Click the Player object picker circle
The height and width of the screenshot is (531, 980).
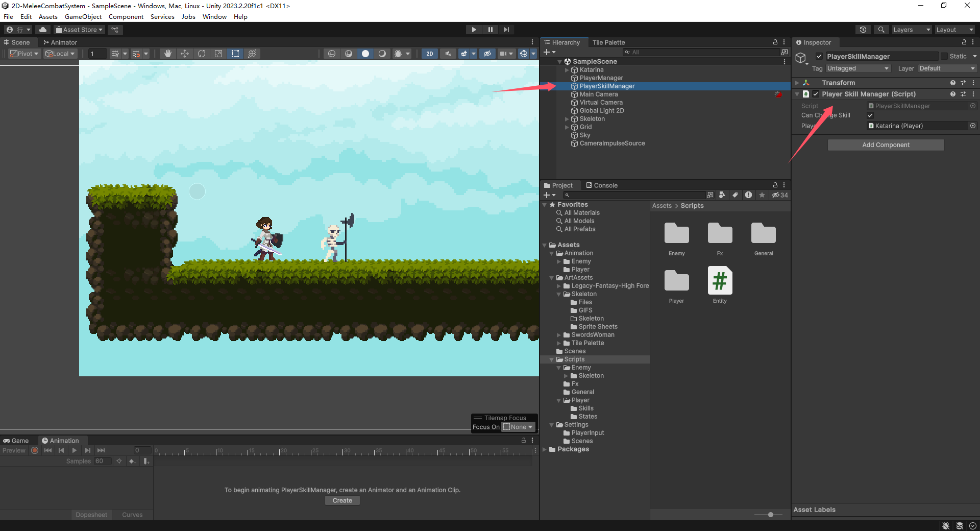pyautogui.click(x=973, y=126)
